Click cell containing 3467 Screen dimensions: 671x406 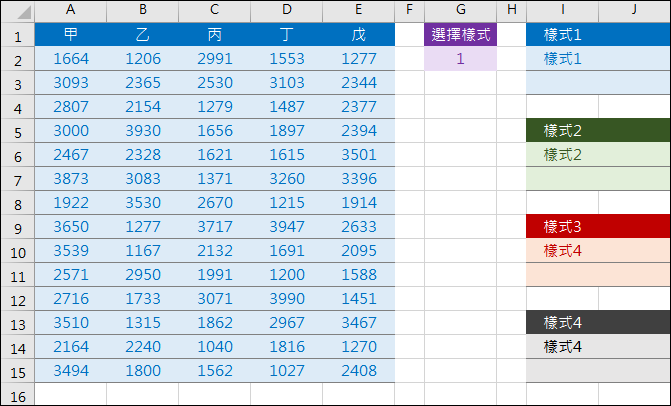coord(359,322)
